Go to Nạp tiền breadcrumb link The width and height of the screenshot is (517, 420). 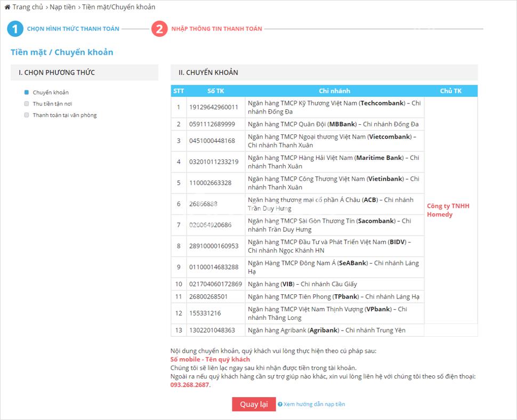point(62,7)
